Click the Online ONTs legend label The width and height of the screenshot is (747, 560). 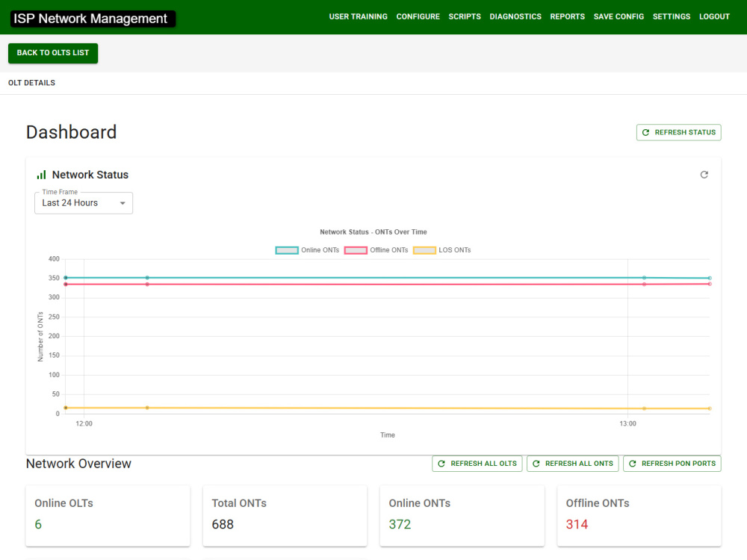pyautogui.click(x=320, y=250)
